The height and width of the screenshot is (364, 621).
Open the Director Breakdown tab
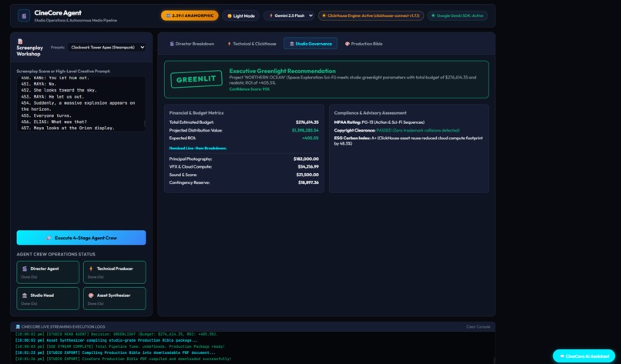[x=192, y=44]
